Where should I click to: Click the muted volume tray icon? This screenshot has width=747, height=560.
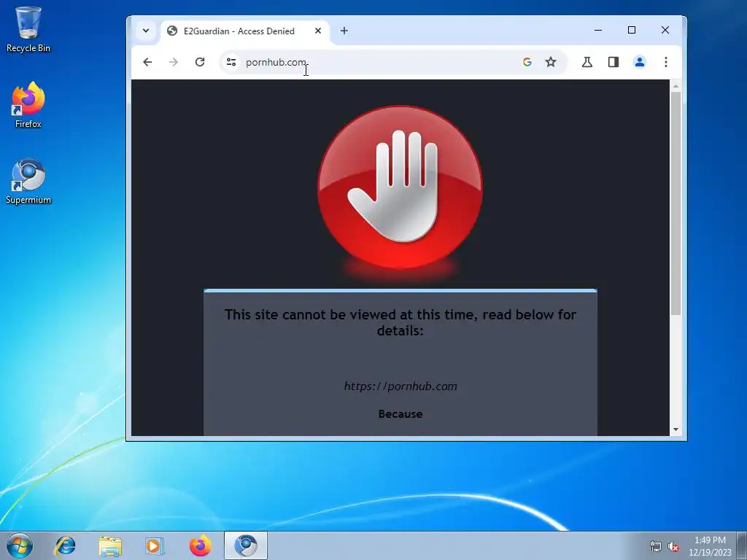(673, 546)
